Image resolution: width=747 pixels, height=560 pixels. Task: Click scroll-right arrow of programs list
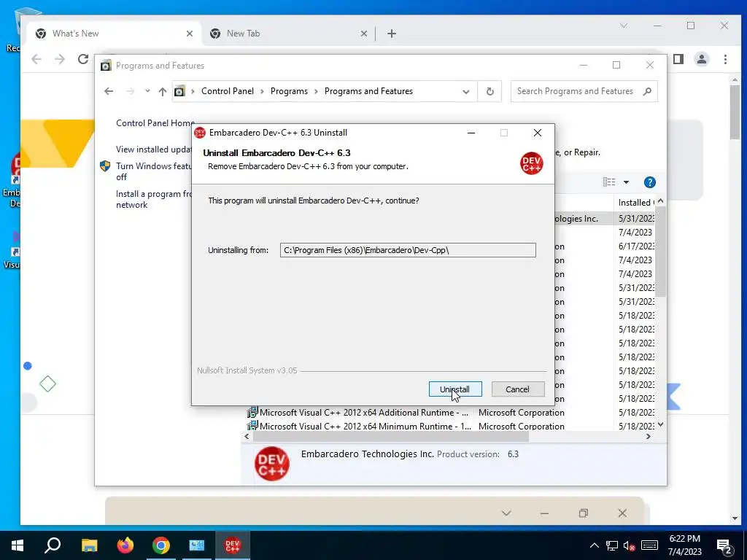tap(649, 437)
